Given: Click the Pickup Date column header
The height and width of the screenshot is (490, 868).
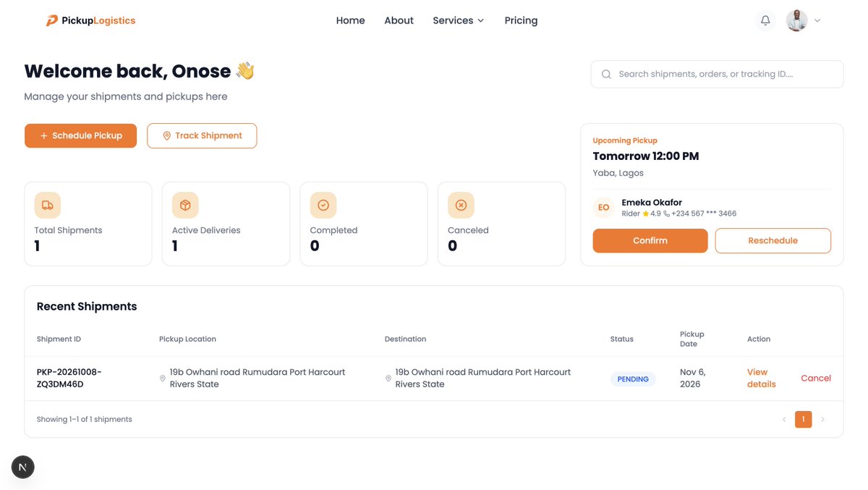Looking at the screenshot, I should [692, 339].
